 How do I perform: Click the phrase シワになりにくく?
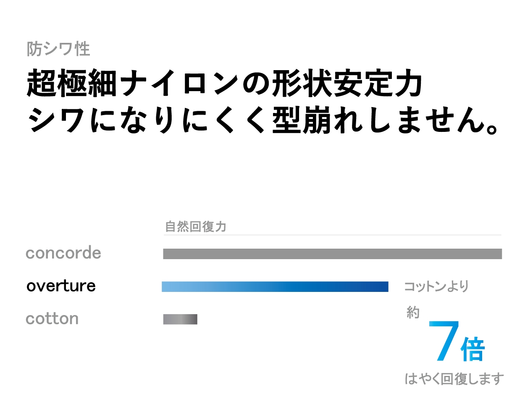coord(147,121)
